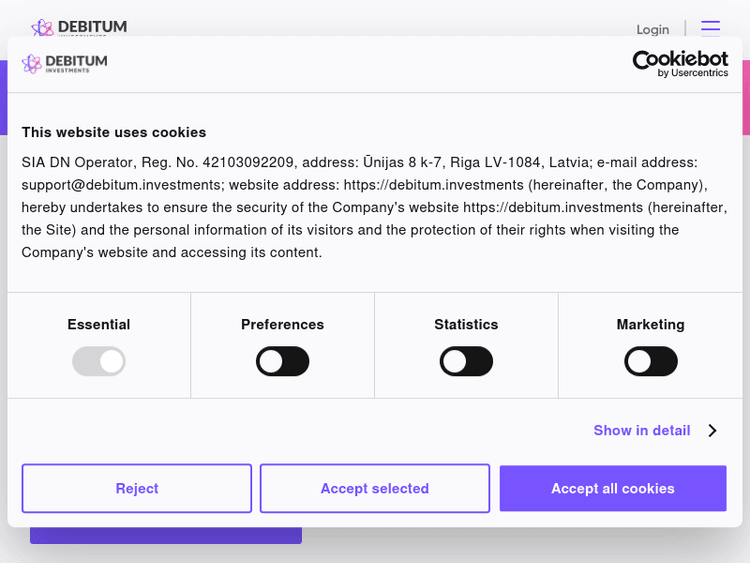This screenshot has width=750, height=563.
Task: Turn on the Marketing cookies switch
Action: tap(651, 361)
